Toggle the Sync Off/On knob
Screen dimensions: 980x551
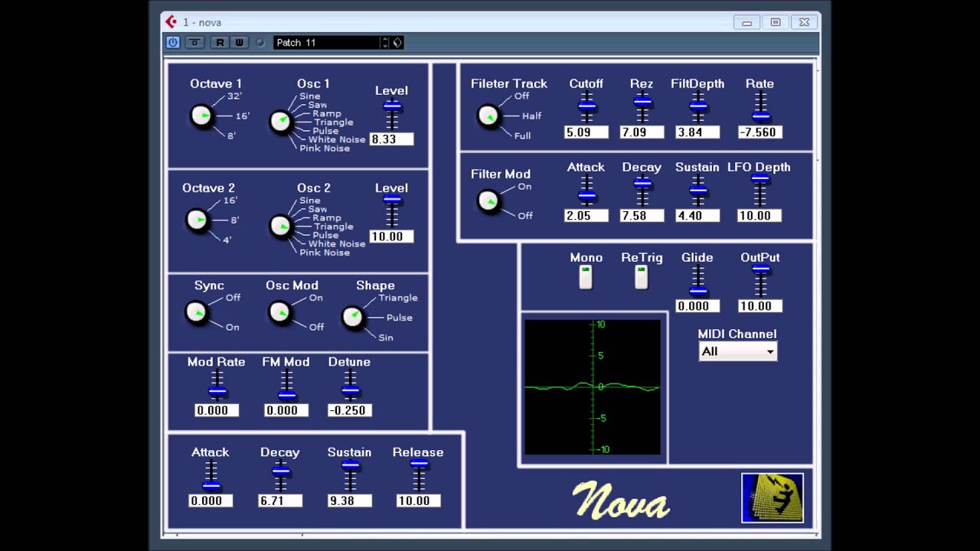pyautogui.click(x=197, y=313)
